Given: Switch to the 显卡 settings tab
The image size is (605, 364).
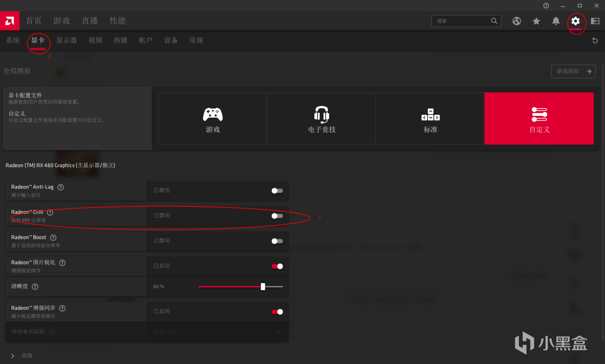Looking at the screenshot, I should pyautogui.click(x=38, y=40).
